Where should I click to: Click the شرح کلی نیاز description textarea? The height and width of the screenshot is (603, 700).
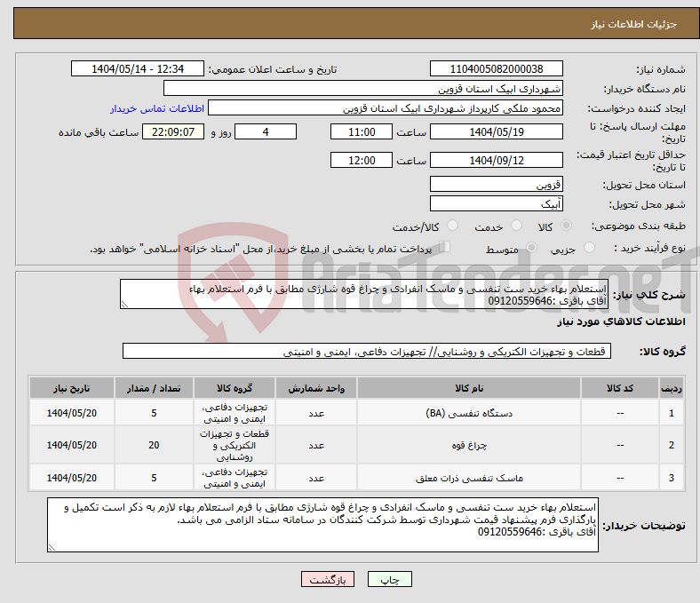364,294
